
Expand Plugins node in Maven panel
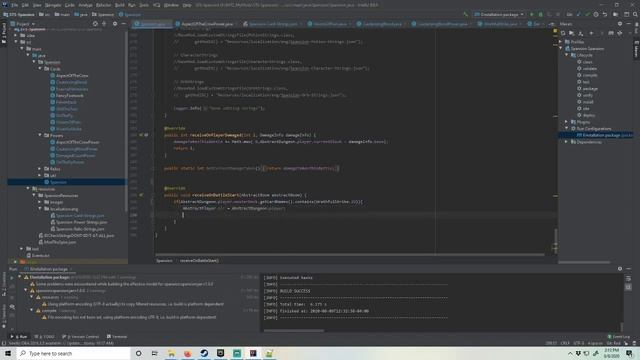point(567,122)
